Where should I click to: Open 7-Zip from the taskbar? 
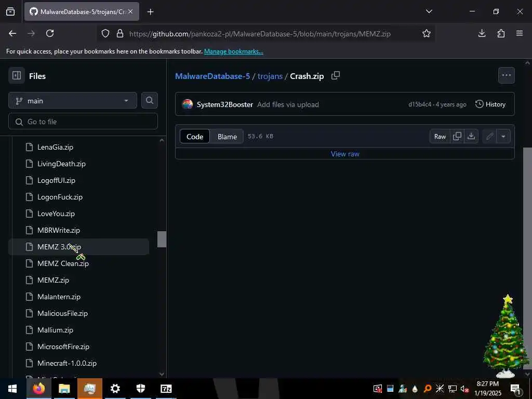166,389
